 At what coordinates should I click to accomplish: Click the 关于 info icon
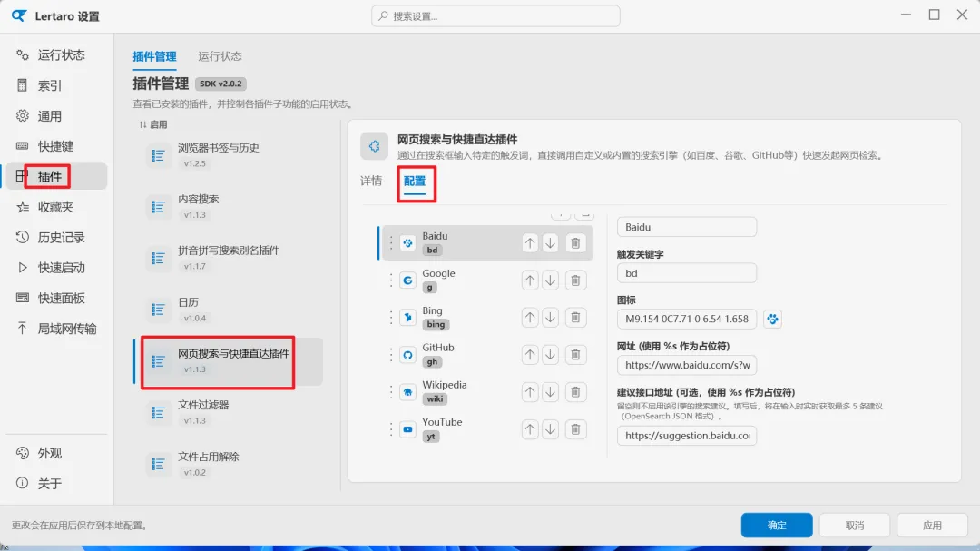pyautogui.click(x=23, y=483)
